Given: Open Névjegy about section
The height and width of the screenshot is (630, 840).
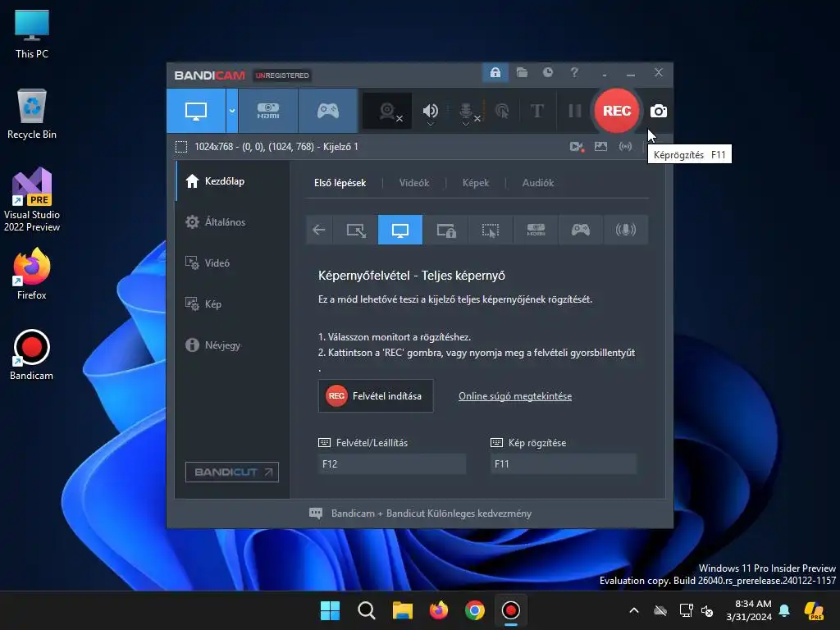Looking at the screenshot, I should coord(232,345).
